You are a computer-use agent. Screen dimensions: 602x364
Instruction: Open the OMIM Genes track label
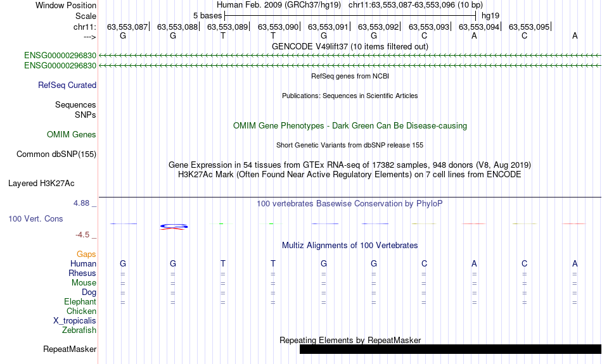(72, 135)
